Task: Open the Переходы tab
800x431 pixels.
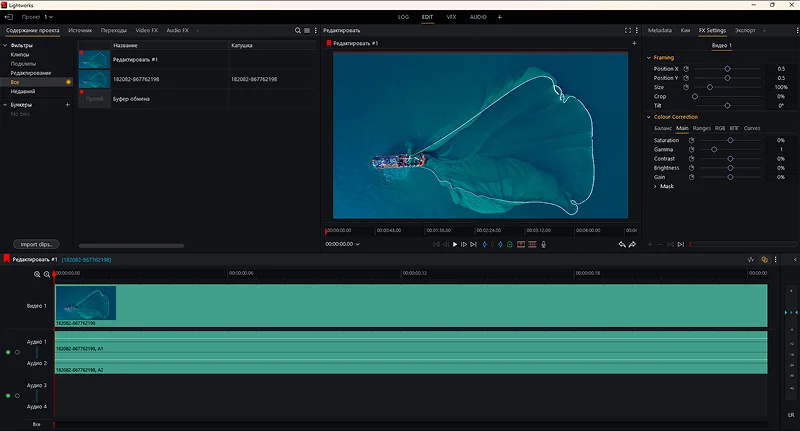Action: [114, 31]
